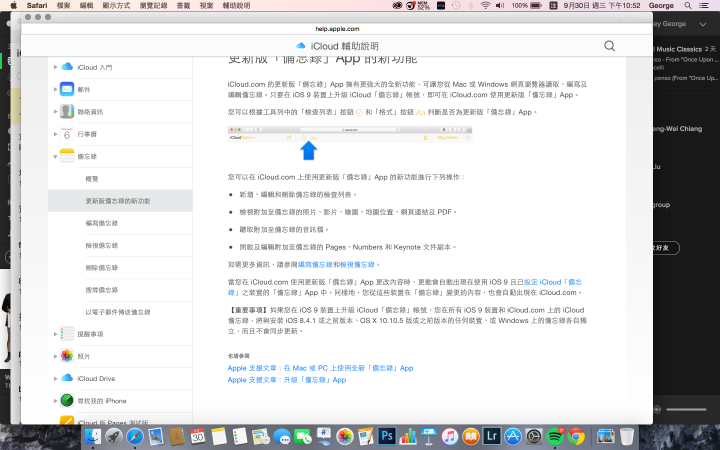Select 概覽 overview in sidebar
Image resolution: width=720 pixels, height=450 pixels.
point(92,179)
